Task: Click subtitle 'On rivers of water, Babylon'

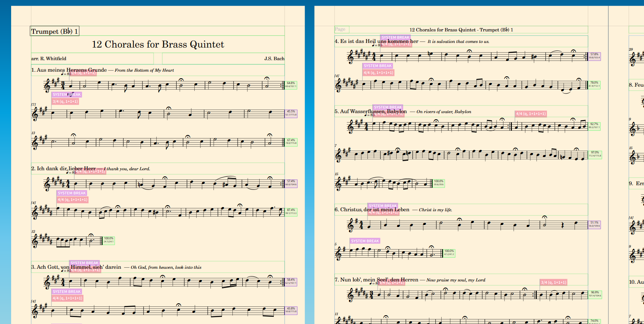Action: click(444, 112)
